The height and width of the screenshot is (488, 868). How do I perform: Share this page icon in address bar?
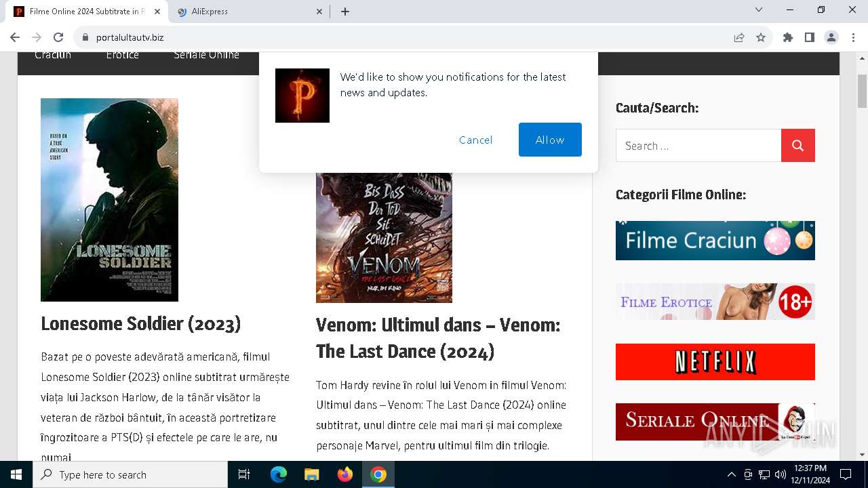pyautogui.click(x=739, y=37)
